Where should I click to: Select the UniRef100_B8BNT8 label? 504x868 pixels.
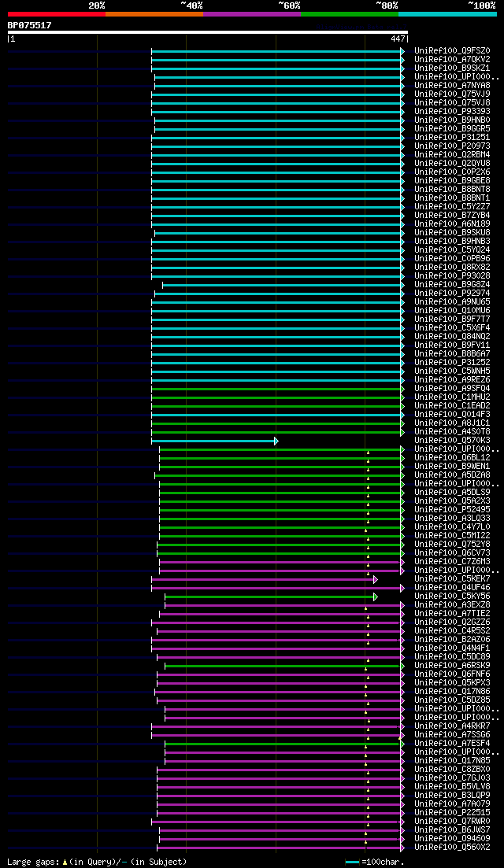[452, 190]
